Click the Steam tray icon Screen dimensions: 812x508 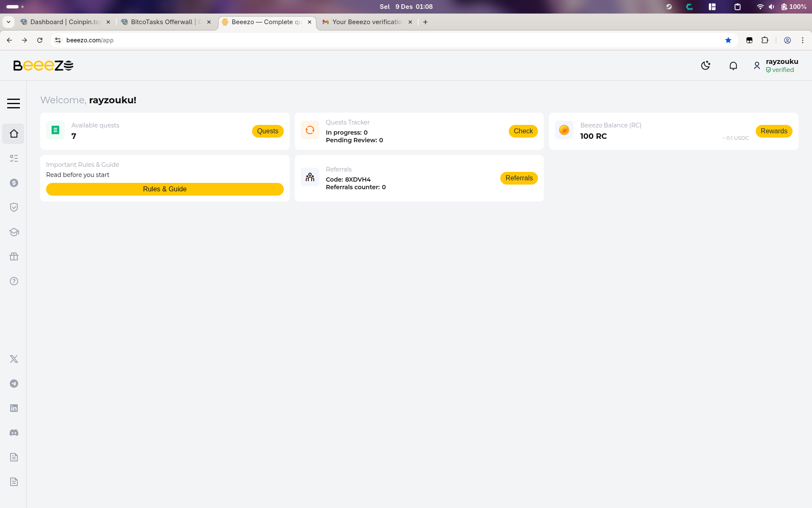click(x=669, y=7)
